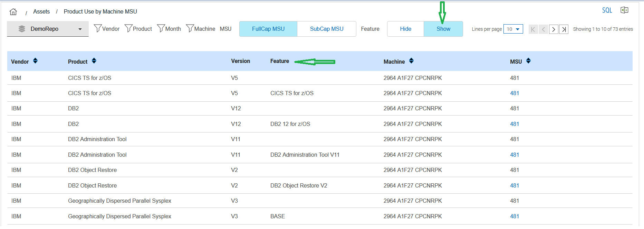Screen dimensions: 644x229
Task: Show the Feature column
Action: 443,29
